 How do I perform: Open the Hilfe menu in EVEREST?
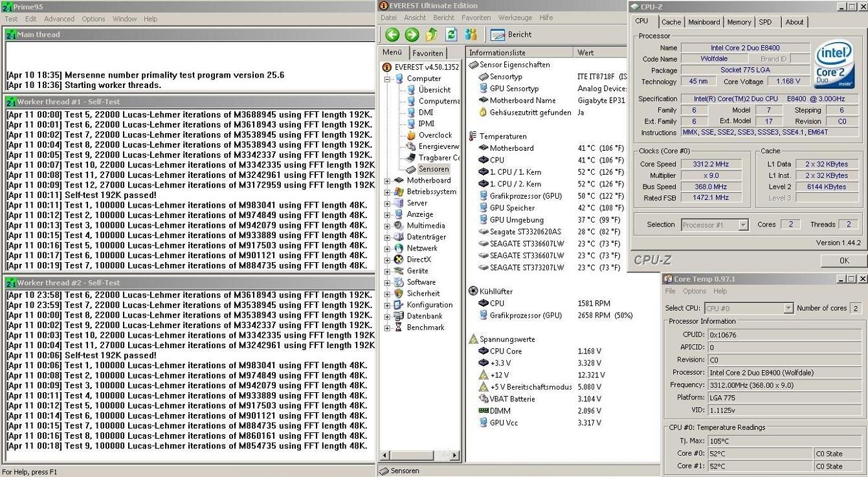coord(546,17)
